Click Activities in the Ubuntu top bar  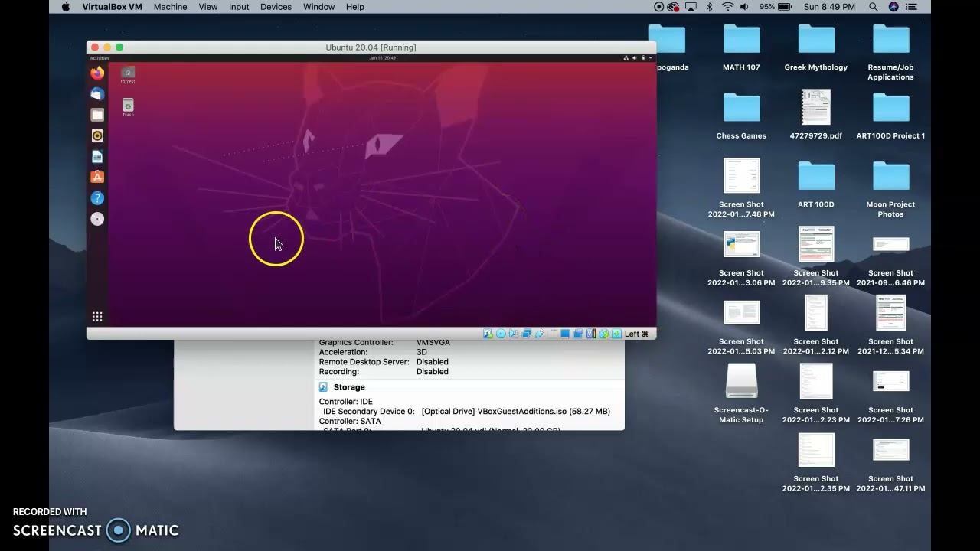pyautogui.click(x=100, y=58)
